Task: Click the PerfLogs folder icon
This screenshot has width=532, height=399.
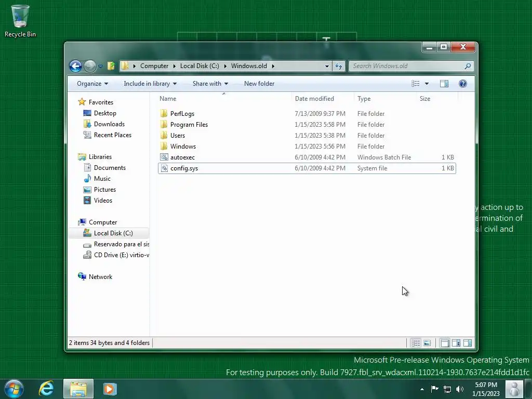Action: [164, 113]
